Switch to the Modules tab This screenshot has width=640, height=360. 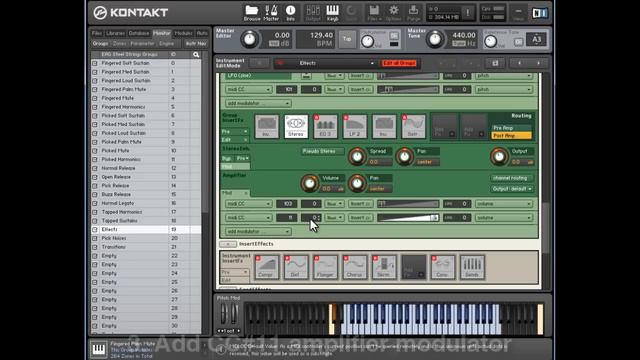[183, 33]
